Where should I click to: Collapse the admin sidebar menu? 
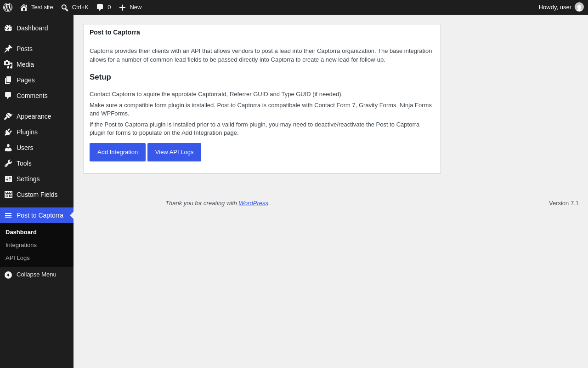[37, 275]
